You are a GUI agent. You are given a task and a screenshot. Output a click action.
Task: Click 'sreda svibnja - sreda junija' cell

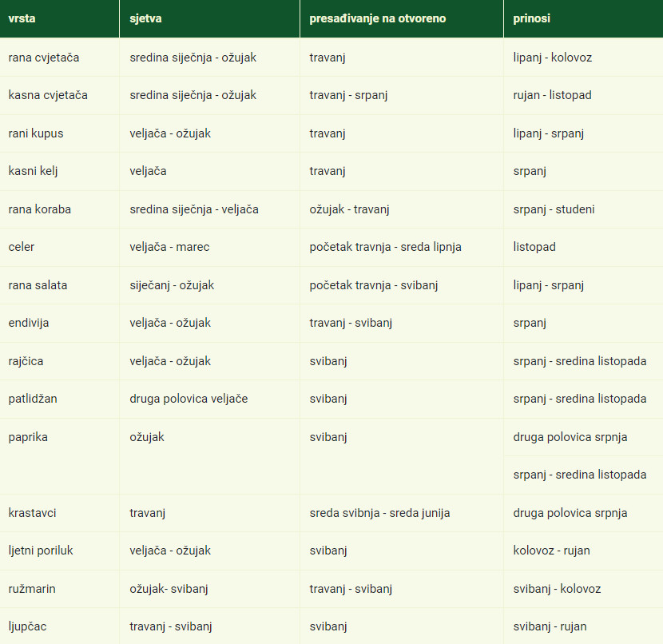pos(379,513)
